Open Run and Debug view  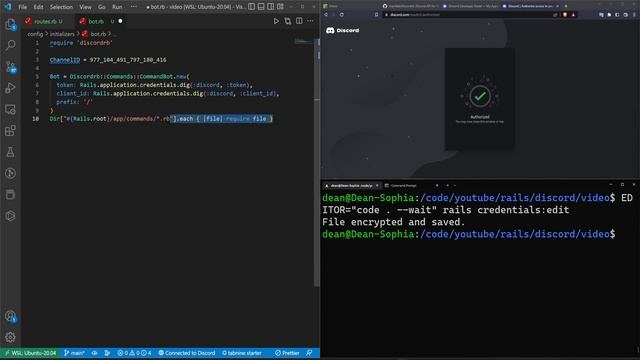tap(10, 88)
